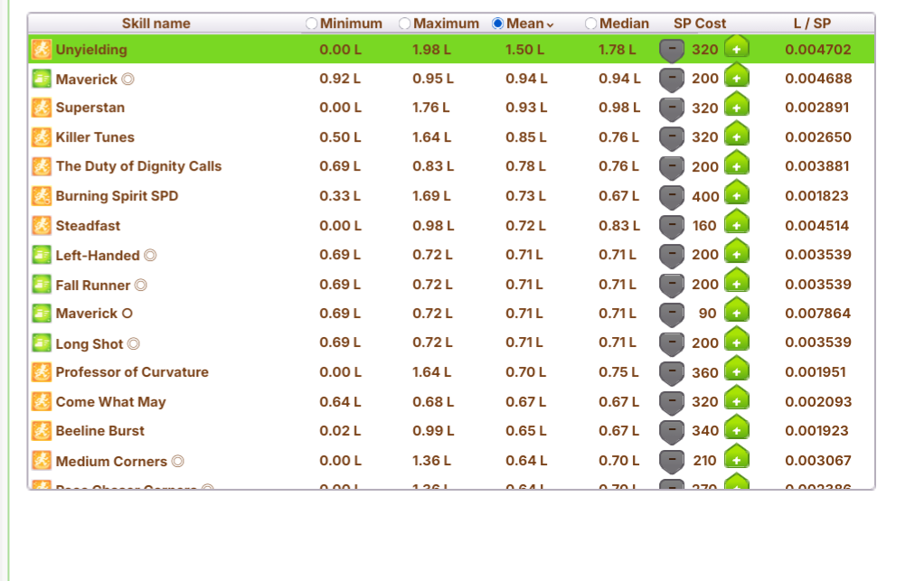Click Superstan's 1.76 L maximum
This screenshot has height=581, width=924.
[430, 108]
